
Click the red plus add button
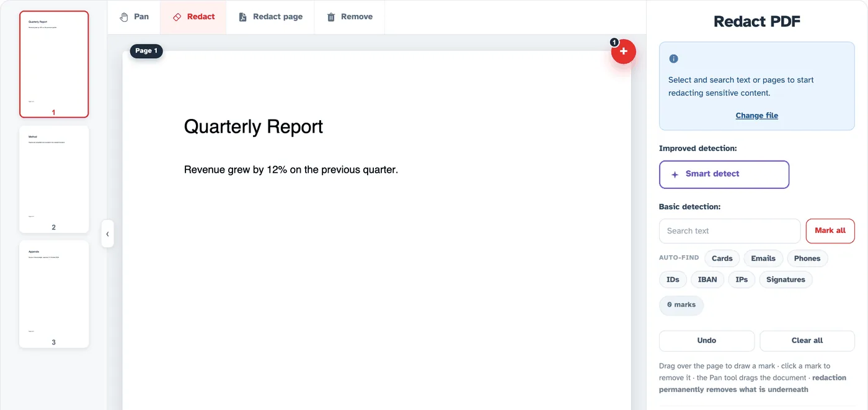624,51
